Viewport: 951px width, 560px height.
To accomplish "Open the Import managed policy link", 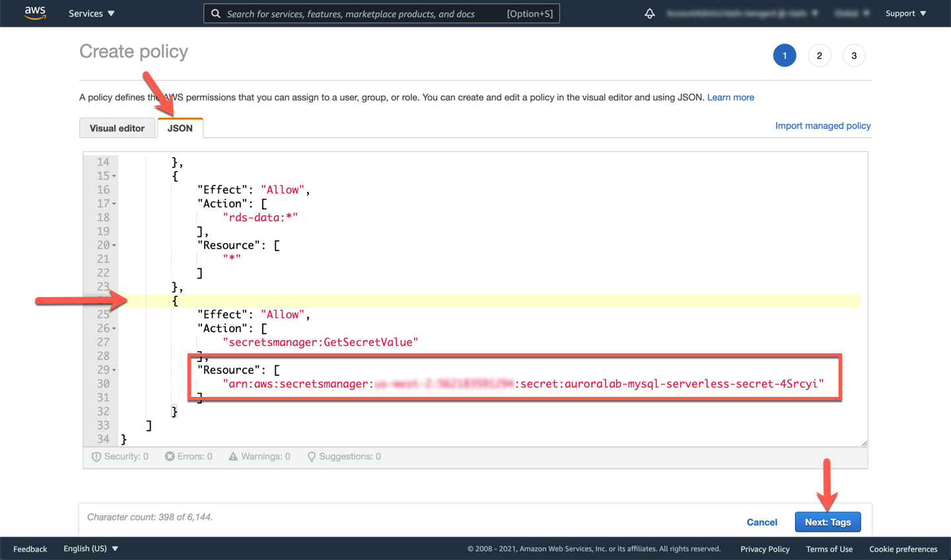I will 823,125.
